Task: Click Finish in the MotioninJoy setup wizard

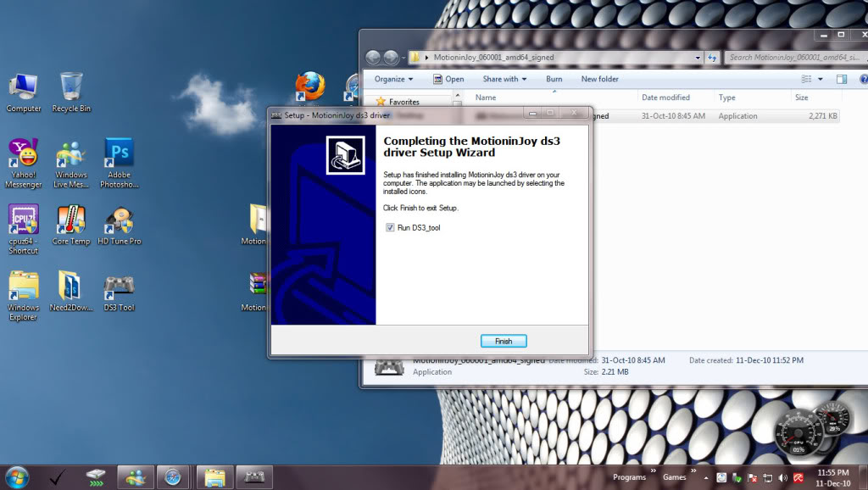Action: (504, 341)
